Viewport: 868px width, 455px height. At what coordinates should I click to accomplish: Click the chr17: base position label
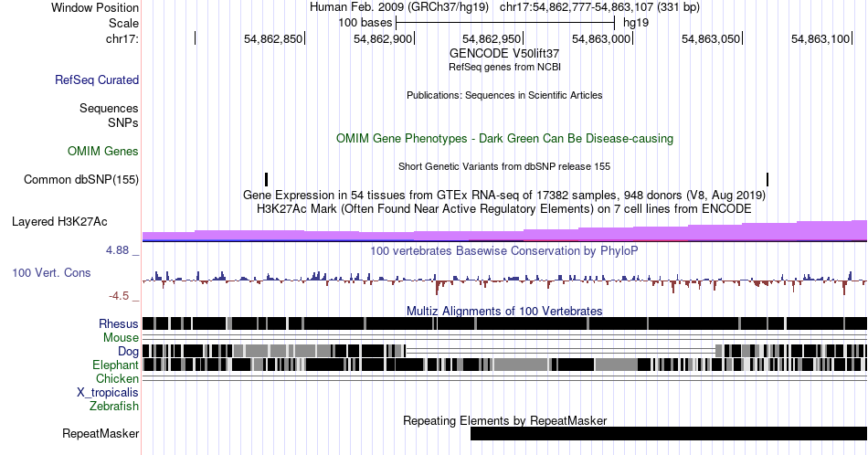(x=122, y=38)
